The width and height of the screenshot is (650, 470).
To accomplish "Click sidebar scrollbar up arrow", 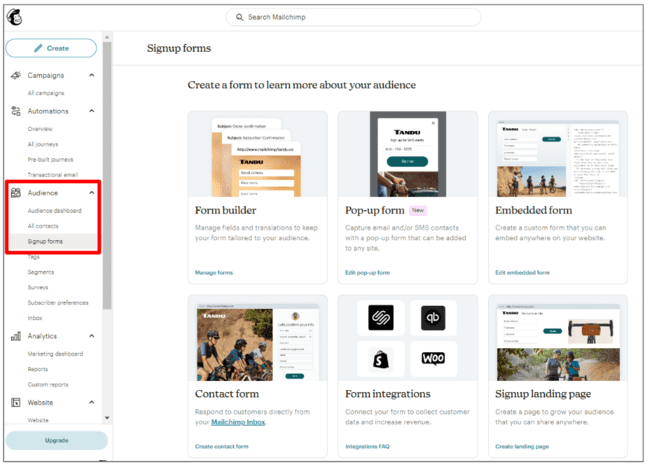I will tap(107, 37).
